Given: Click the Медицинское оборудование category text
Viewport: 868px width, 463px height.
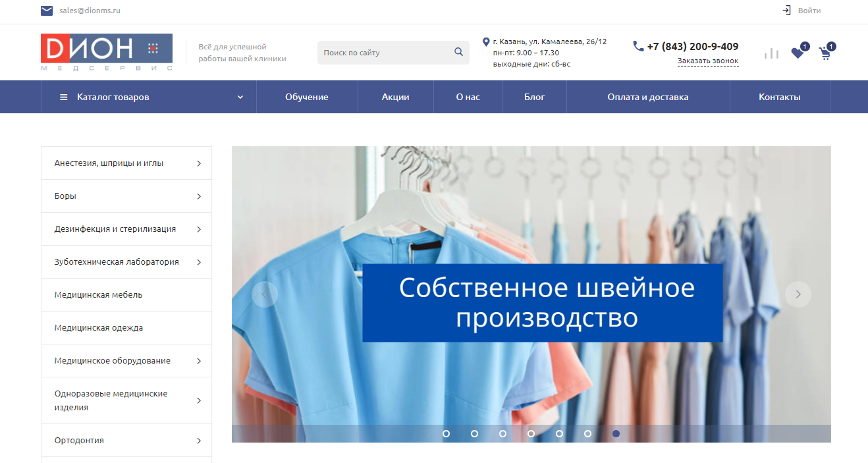Looking at the screenshot, I should pos(113,361).
